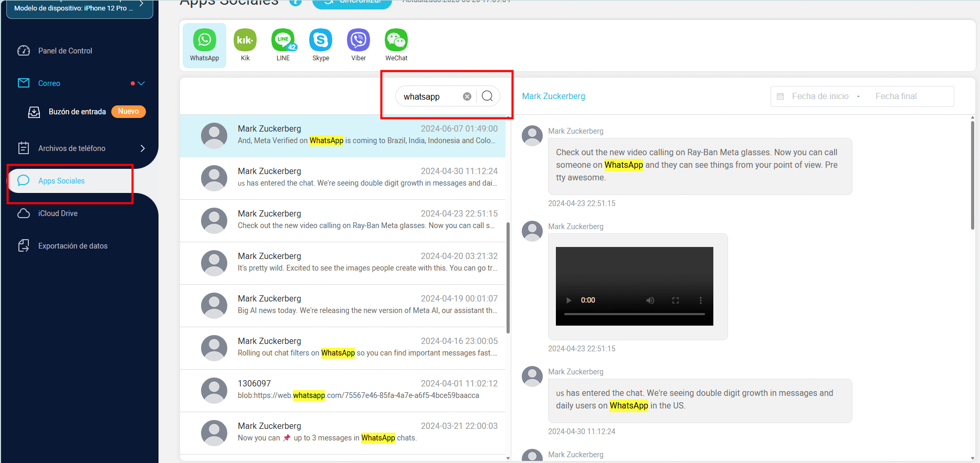
Task: Click the magnifier search icon
Action: click(x=487, y=96)
